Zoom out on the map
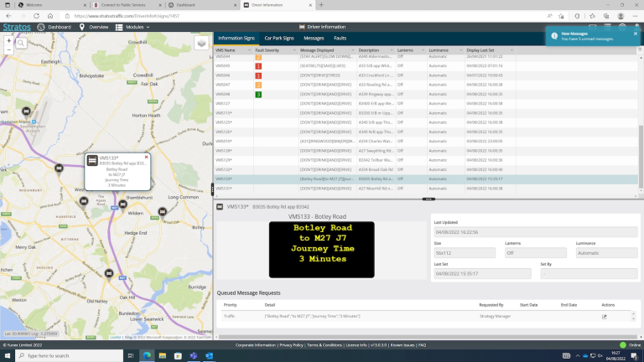 [x=9, y=49]
